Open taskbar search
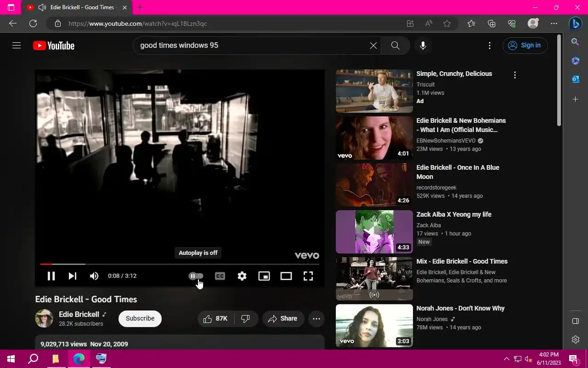This screenshot has height=368, width=588. click(x=33, y=359)
